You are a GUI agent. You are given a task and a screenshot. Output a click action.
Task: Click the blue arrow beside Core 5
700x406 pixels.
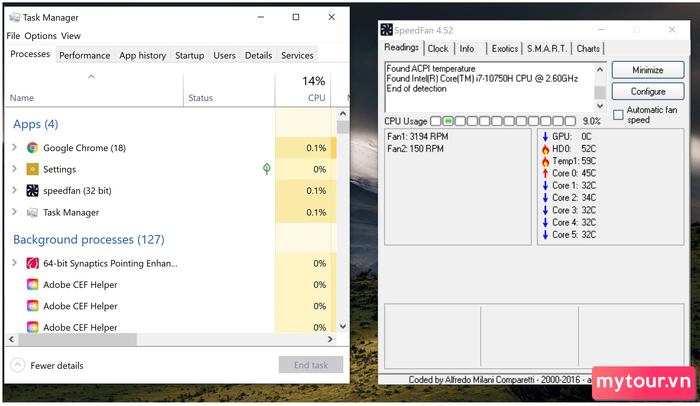point(545,235)
